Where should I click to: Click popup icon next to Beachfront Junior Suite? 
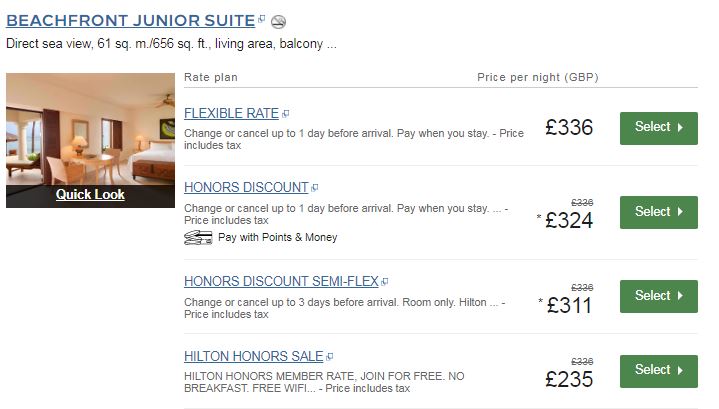point(261,19)
